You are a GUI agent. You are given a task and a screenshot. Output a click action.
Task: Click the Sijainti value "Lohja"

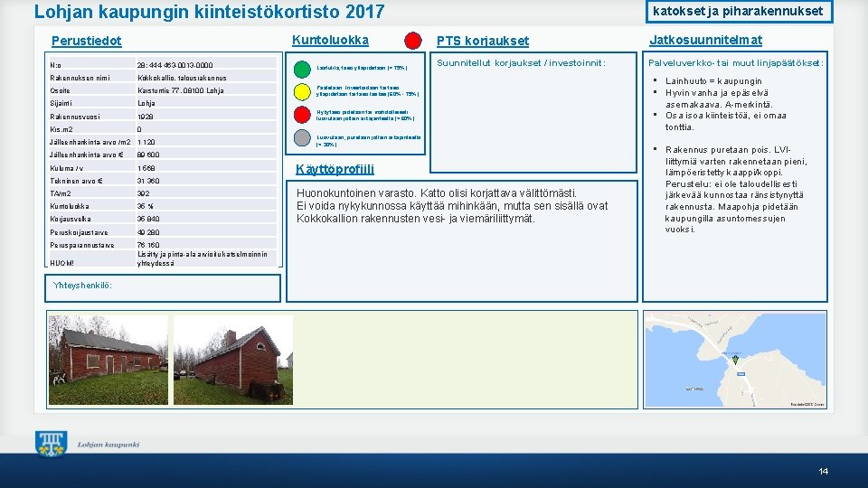pyautogui.click(x=146, y=103)
